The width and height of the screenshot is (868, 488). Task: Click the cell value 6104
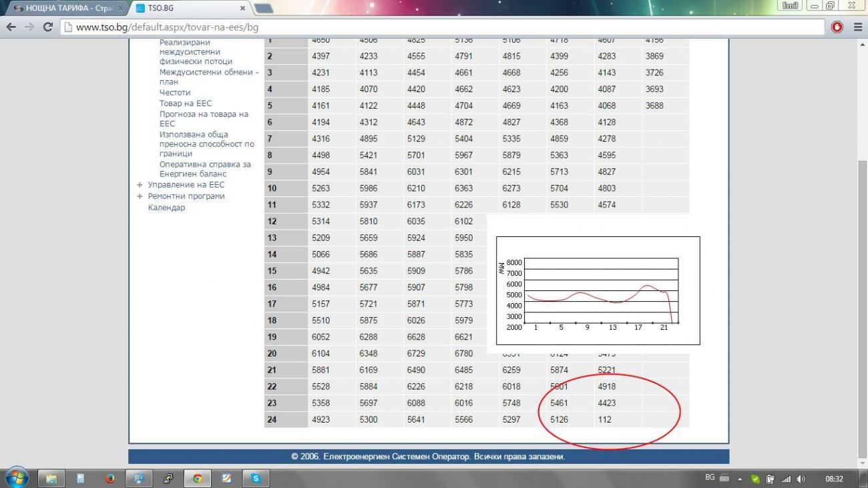pyautogui.click(x=321, y=354)
